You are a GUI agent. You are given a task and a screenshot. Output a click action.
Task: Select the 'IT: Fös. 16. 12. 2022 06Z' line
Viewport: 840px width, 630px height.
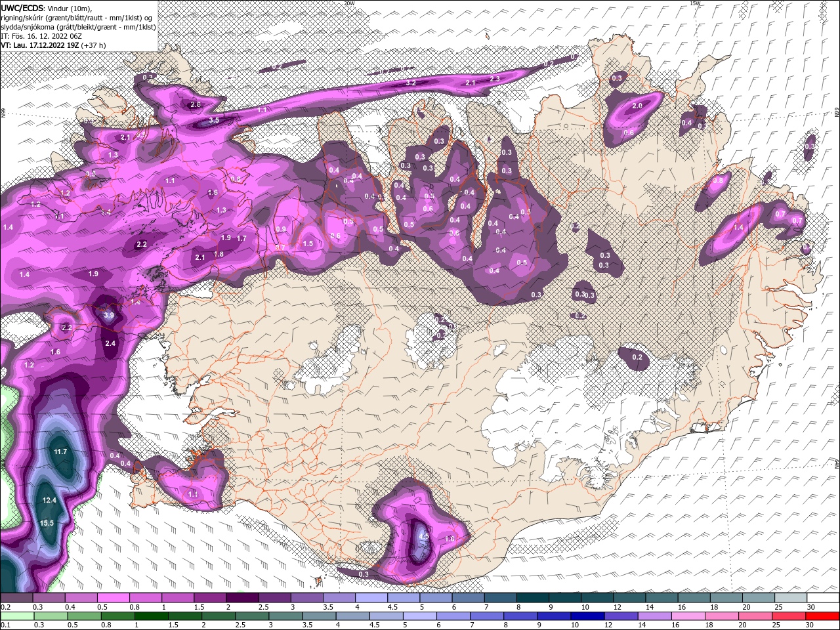click(41, 35)
